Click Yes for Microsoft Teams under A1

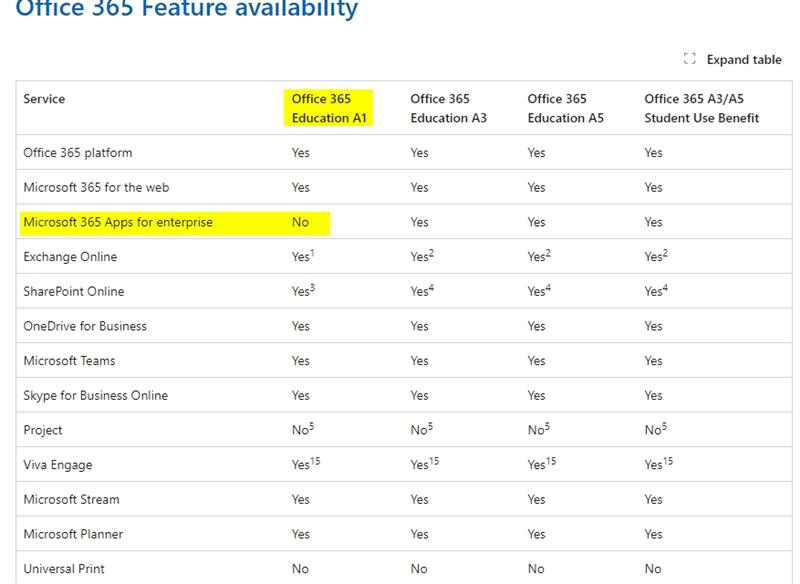[x=301, y=361]
